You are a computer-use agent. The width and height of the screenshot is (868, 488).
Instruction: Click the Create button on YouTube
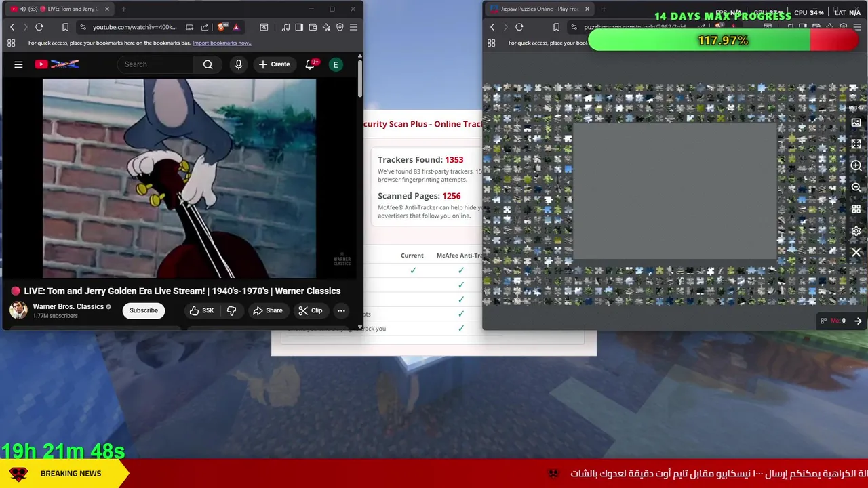(x=274, y=64)
